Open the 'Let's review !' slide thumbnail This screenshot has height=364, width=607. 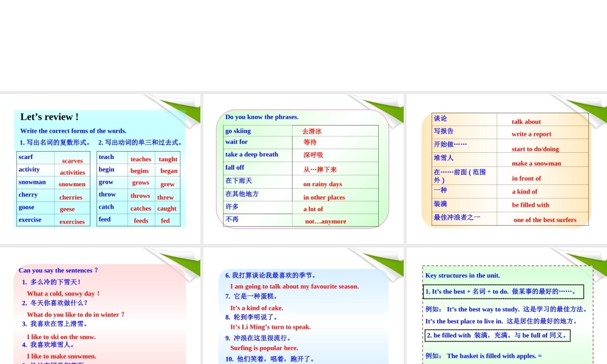tap(100, 169)
